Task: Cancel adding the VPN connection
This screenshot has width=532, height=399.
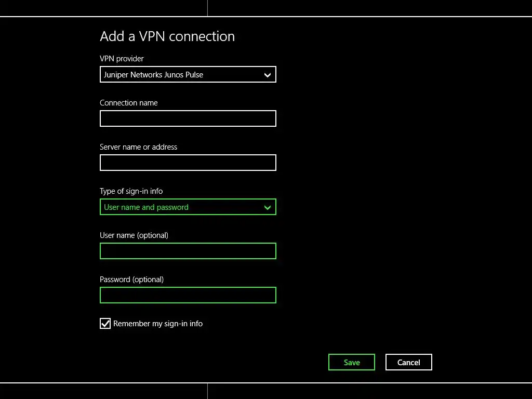Action: pyautogui.click(x=408, y=363)
